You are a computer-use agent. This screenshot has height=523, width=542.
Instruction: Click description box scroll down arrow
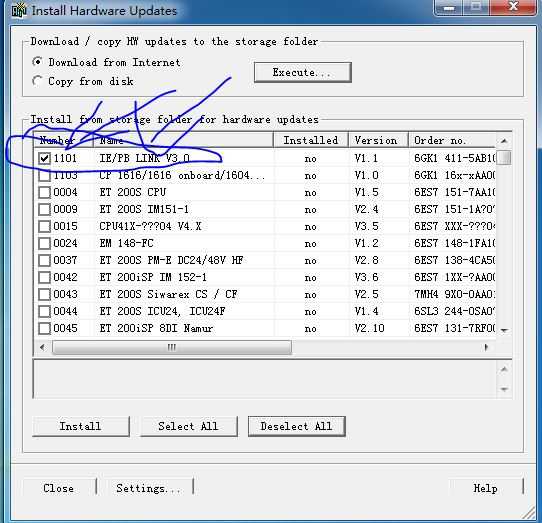tap(504, 389)
